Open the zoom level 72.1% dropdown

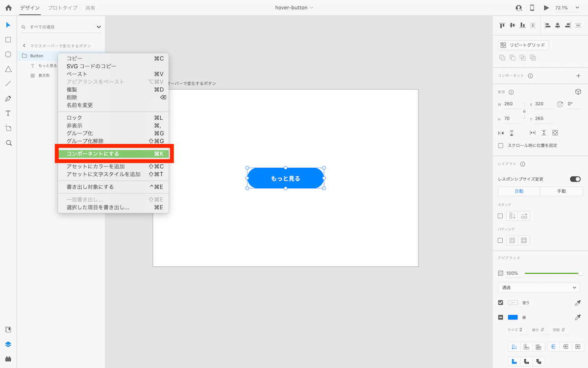point(564,8)
